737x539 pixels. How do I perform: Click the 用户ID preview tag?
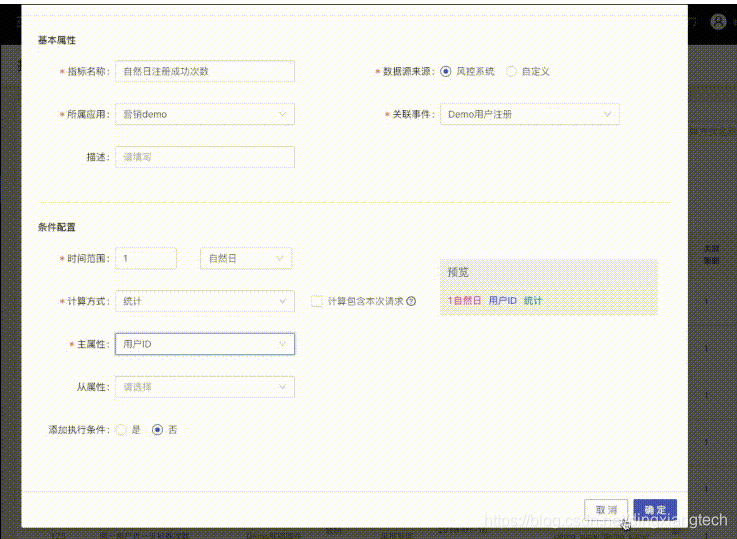tap(502, 301)
